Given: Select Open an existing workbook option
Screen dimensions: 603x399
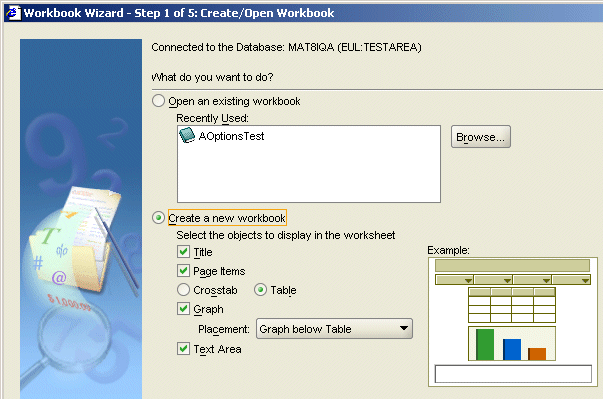Looking at the screenshot, I should (158, 101).
